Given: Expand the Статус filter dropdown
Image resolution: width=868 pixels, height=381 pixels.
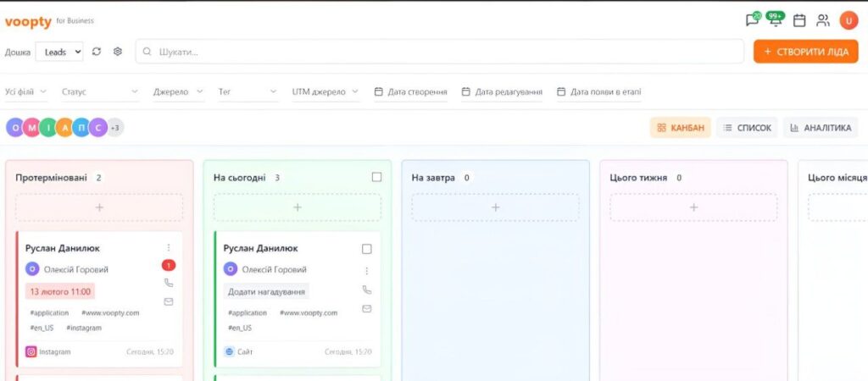Looking at the screenshot, I should pos(96,91).
